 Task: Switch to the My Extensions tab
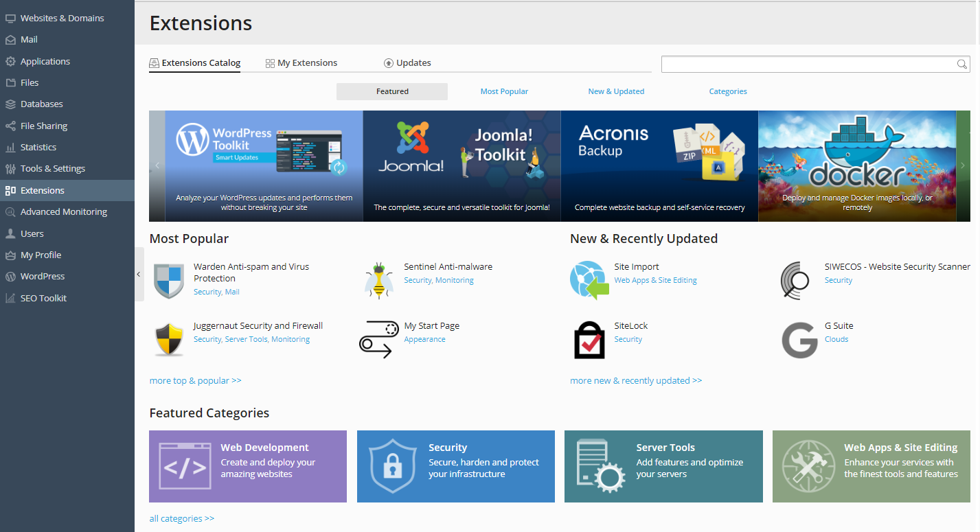coord(301,63)
